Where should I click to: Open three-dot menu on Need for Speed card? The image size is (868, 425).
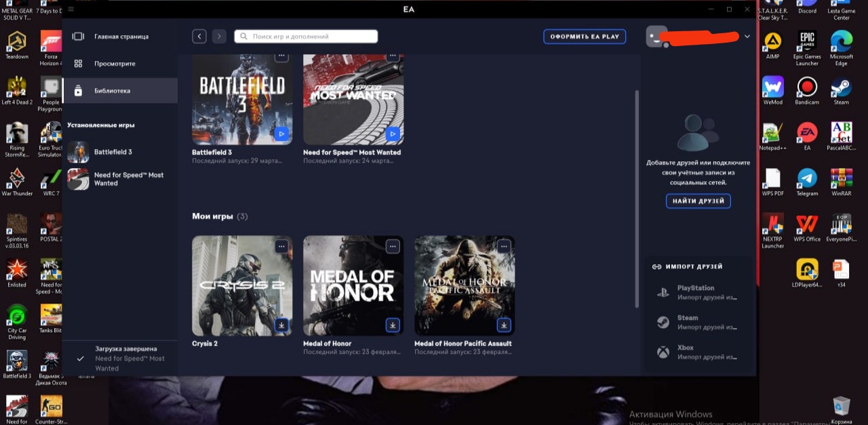pyautogui.click(x=393, y=56)
